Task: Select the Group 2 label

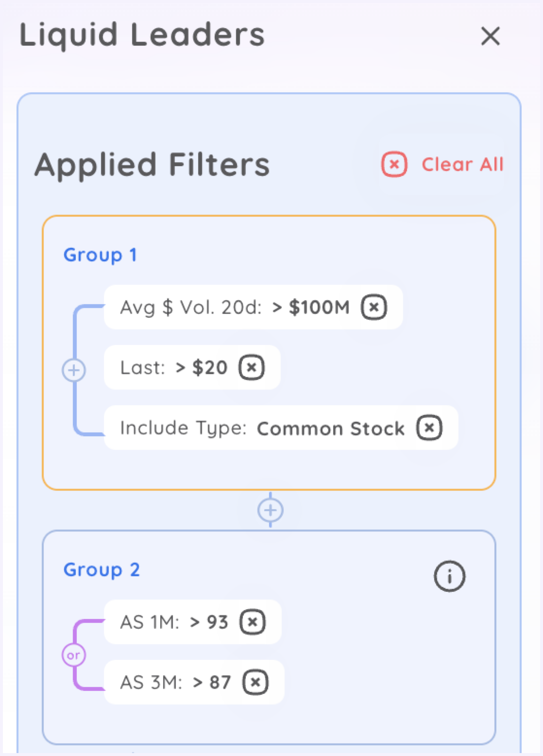Action: pos(102,569)
